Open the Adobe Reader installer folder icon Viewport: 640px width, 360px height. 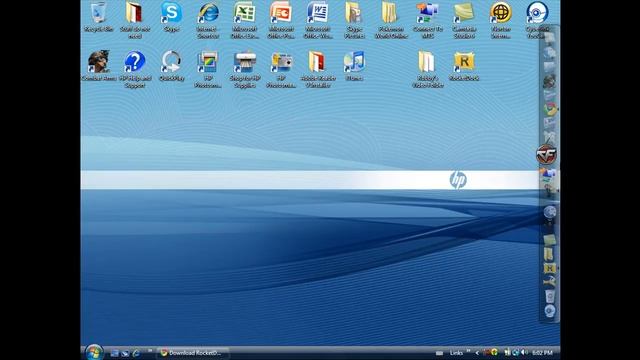(318, 69)
